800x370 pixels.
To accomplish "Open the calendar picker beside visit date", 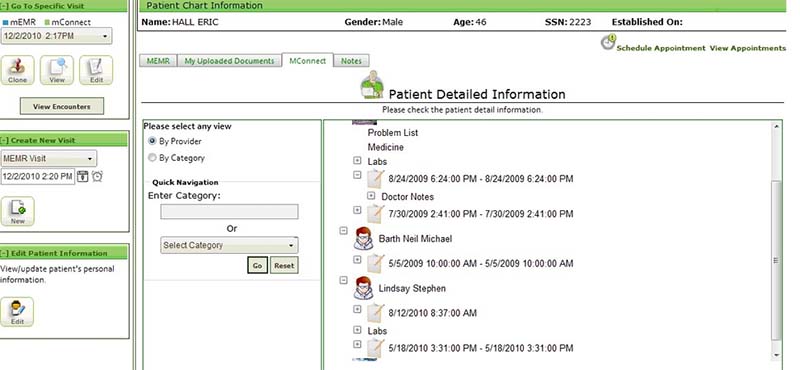I will [x=83, y=177].
